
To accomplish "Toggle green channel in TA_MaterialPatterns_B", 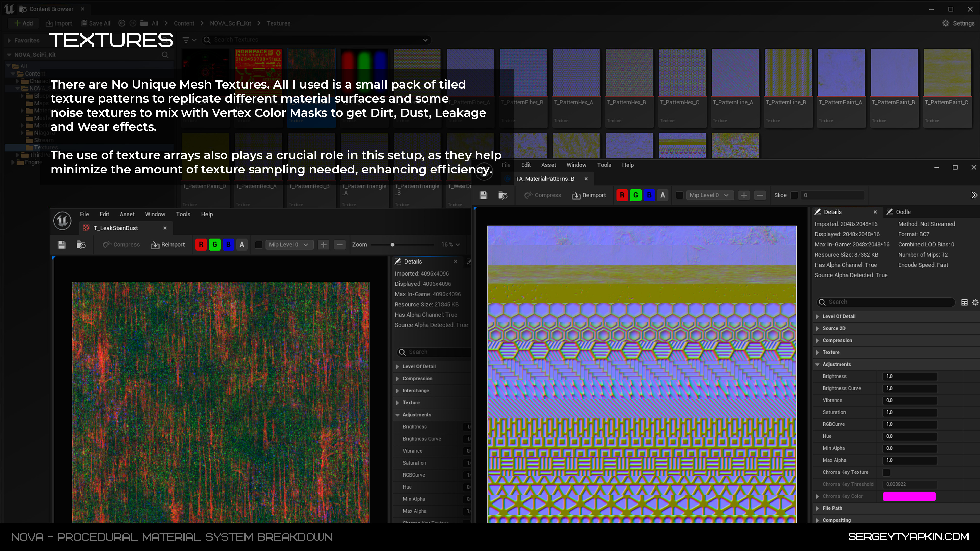I will 636,195.
